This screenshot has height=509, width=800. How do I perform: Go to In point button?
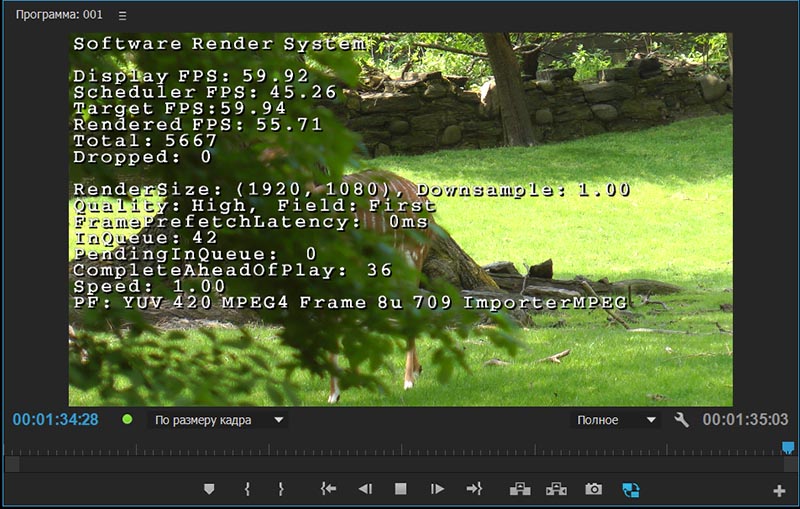[328, 489]
